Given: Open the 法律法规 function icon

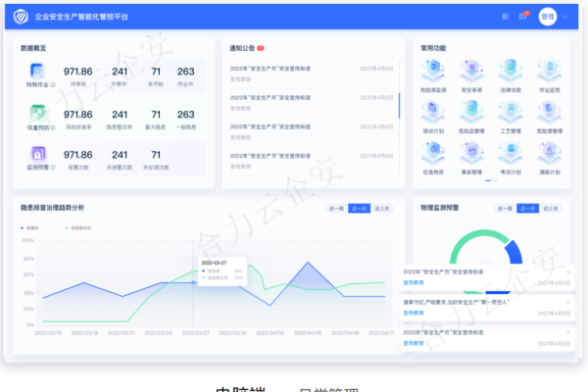Looking at the screenshot, I should (x=511, y=71).
